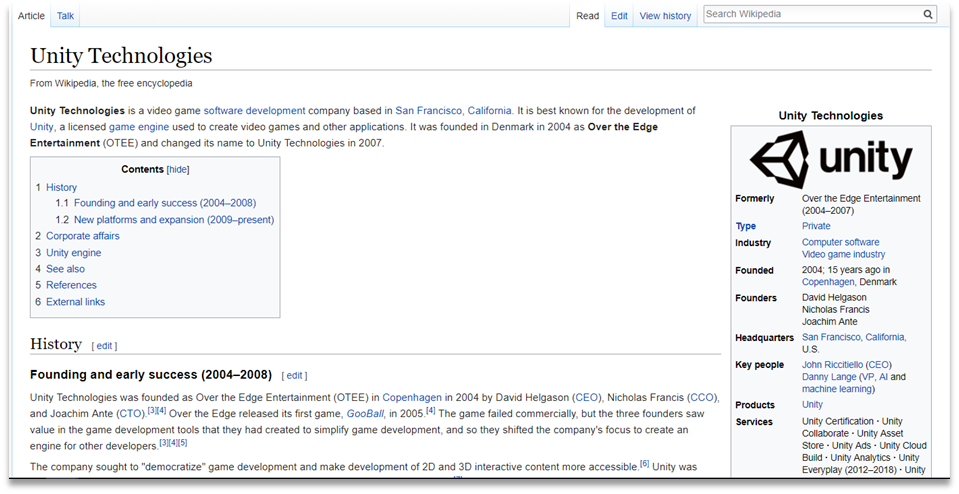959x494 pixels.
Task: Open the Talk tab
Action: [x=65, y=16]
